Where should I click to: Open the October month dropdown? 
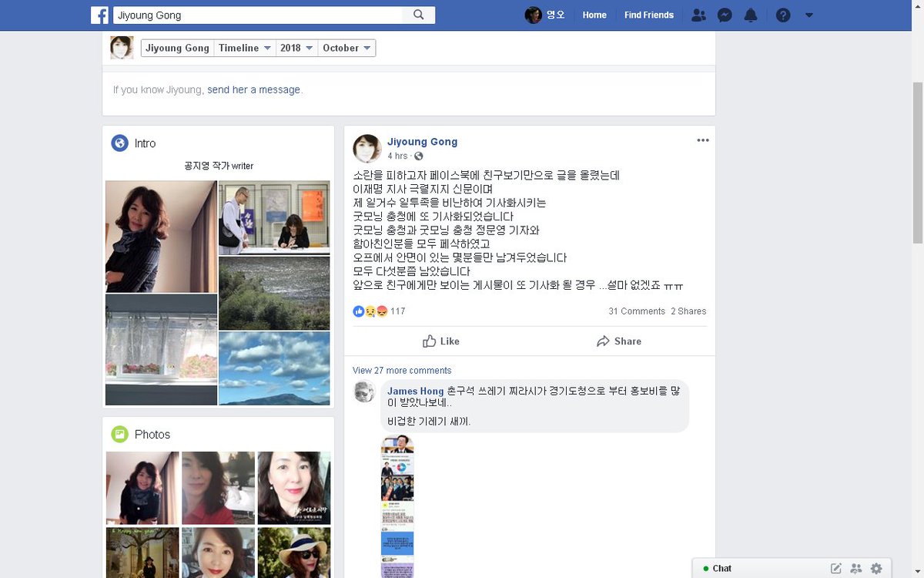tap(346, 48)
